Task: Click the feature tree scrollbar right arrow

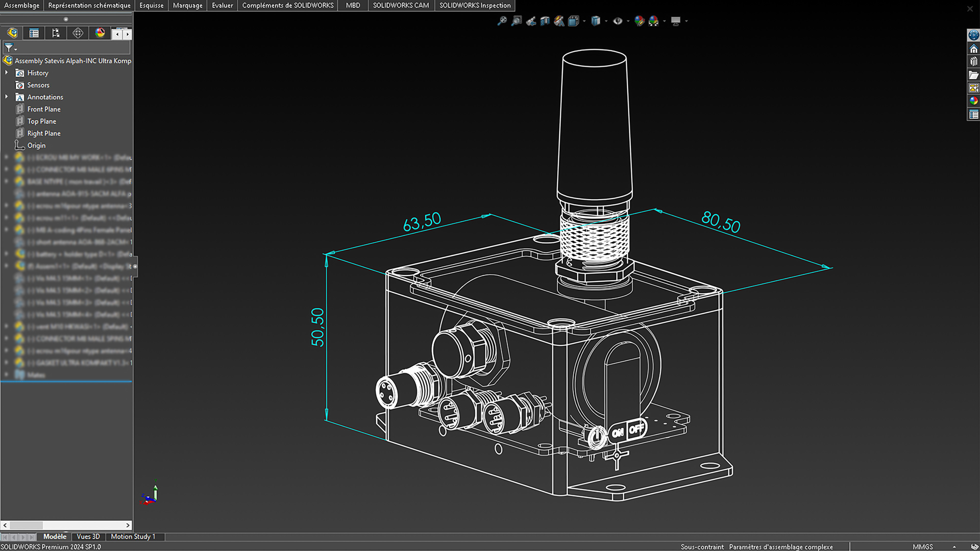Action: [x=128, y=525]
